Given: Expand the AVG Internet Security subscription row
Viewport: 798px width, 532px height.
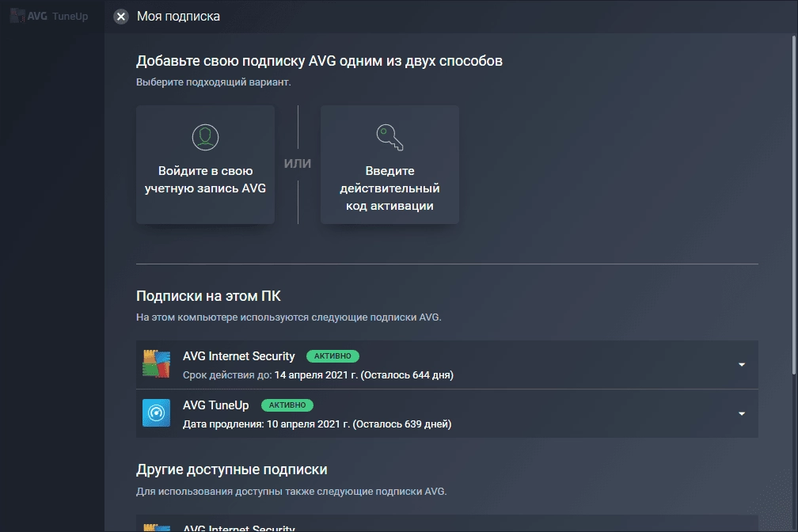Looking at the screenshot, I should point(742,364).
